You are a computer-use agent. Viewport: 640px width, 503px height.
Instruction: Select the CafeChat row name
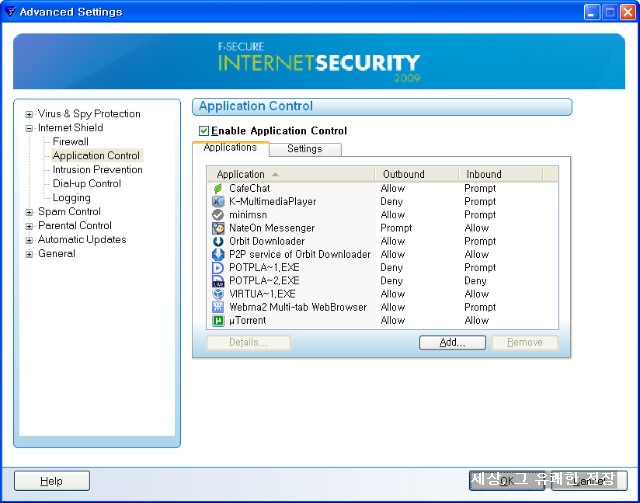coord(249,189)
